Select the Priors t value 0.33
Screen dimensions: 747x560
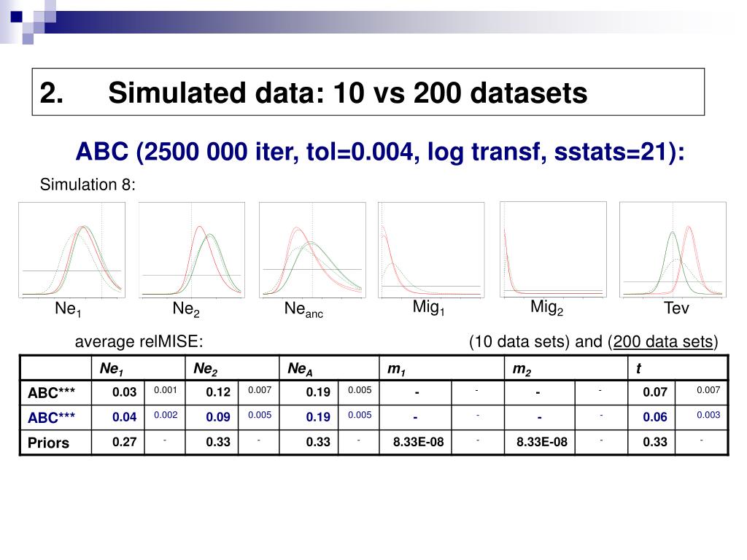click(x=655, y=442)
